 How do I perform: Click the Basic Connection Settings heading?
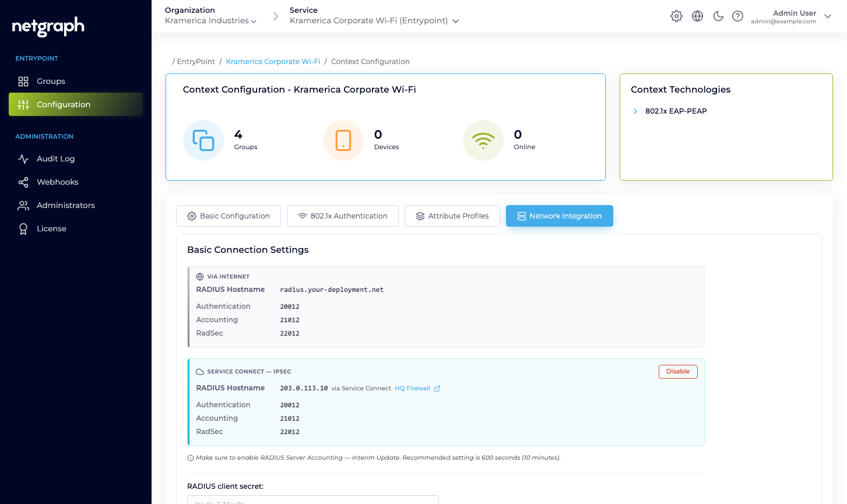pos(248,250)
